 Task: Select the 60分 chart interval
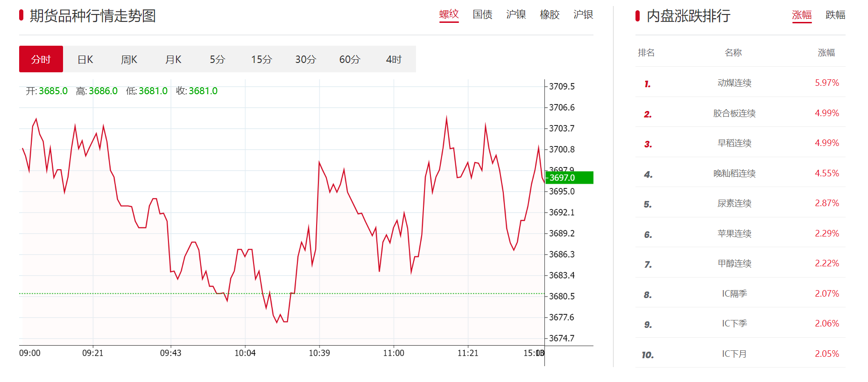click(350, 59)
